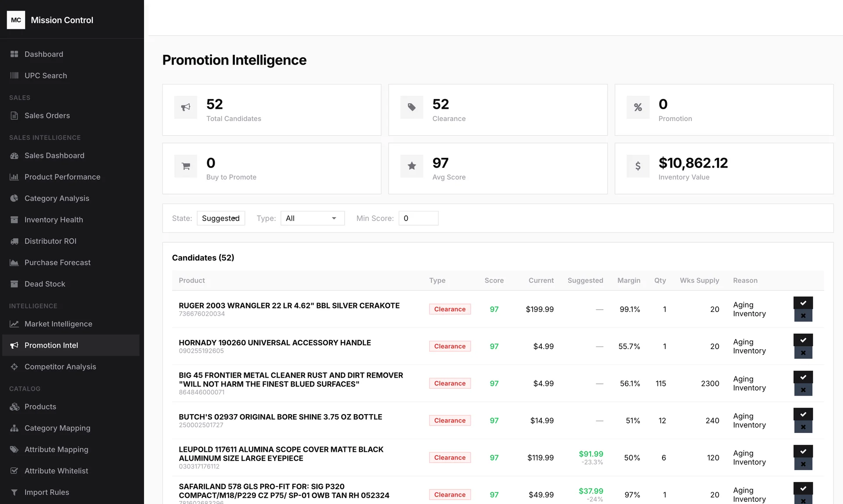Click the 2300 weeks supply value
The height and width of the screenshot is (504, 843).
(x=710, y=383)
